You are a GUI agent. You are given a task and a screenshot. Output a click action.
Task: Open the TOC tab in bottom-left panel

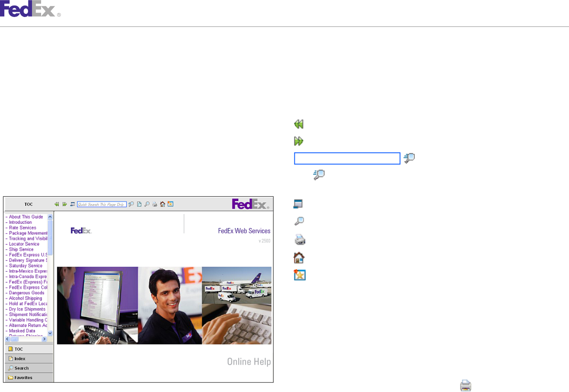[x=29, y=349]
